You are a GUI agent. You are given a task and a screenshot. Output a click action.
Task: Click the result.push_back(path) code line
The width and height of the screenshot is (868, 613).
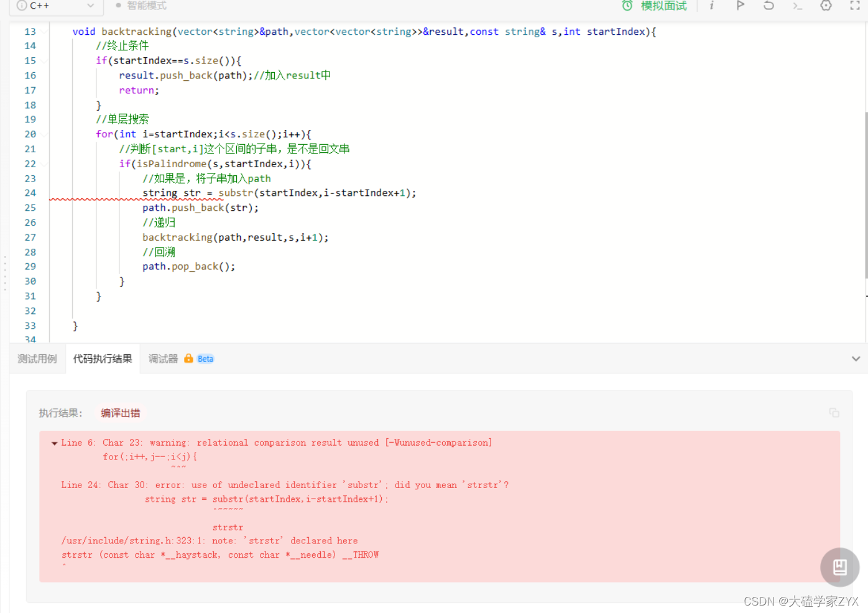pos(186,75)
